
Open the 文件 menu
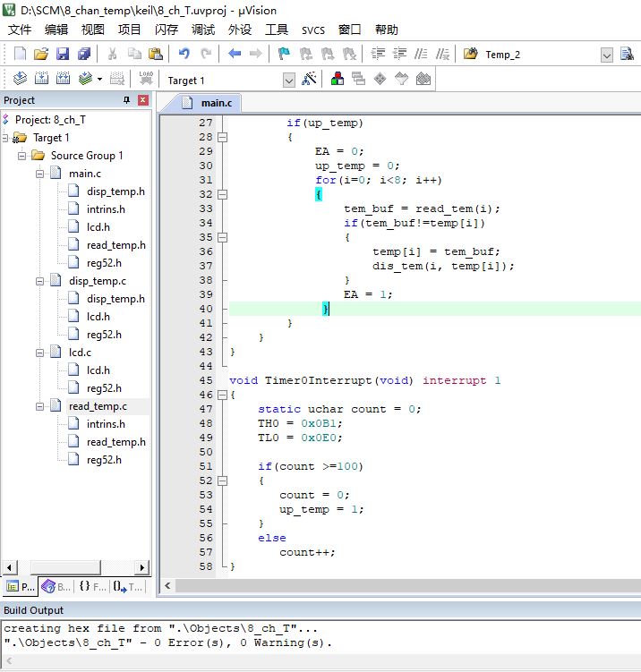pos(20,30)
